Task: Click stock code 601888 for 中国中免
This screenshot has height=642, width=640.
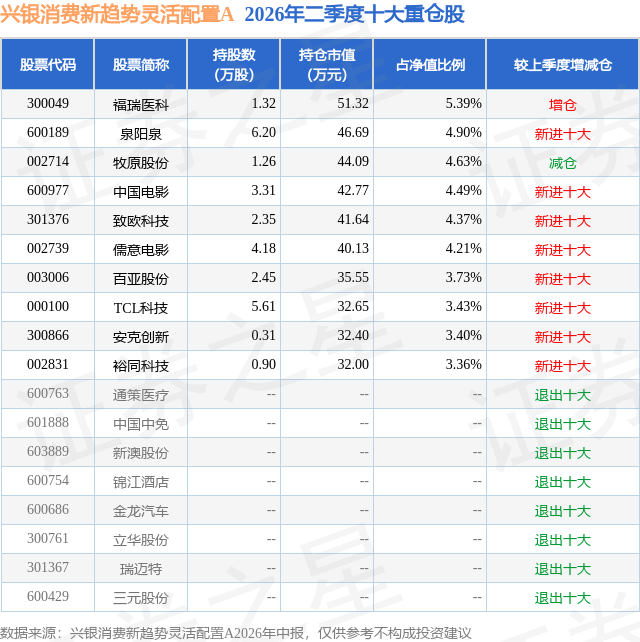Action: 48,423
